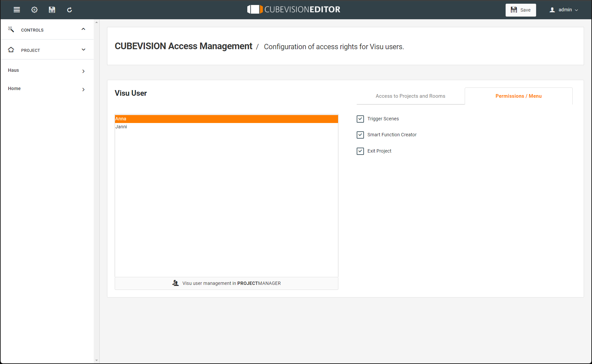The height and width of the screenshot is (364, 592).
Task: Click the reload arrow icon
Action: point(69,10)
